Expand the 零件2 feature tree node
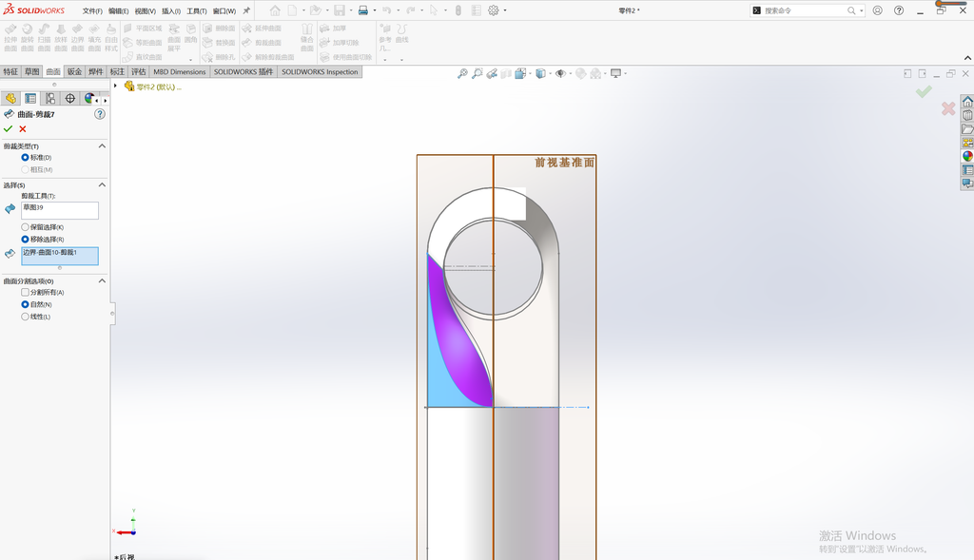Viewport: 974px width, 560px height. tap(115, 87)
